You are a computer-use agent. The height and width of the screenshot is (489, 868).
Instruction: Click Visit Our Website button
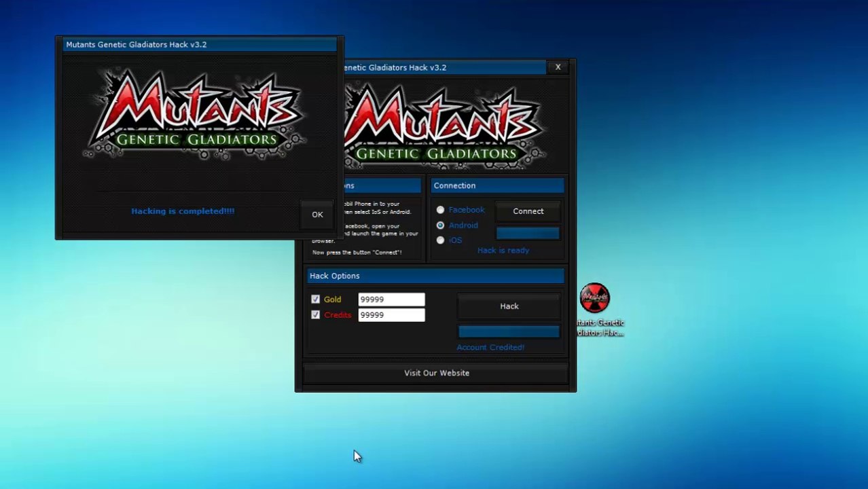(437, 373)
